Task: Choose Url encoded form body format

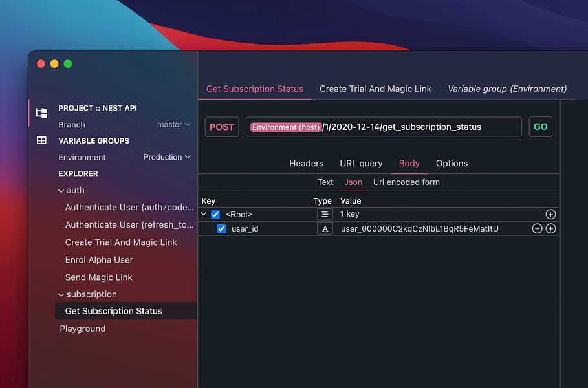Action: point(406,182)
